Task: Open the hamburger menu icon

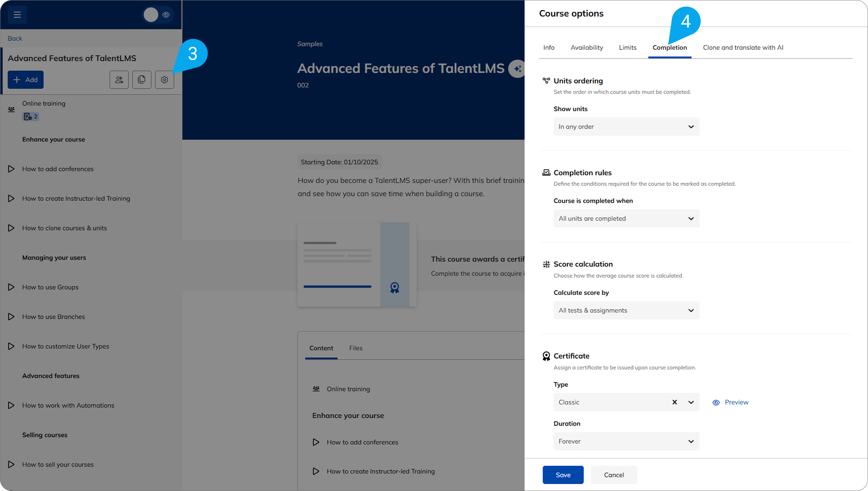Action: [17, 15]
